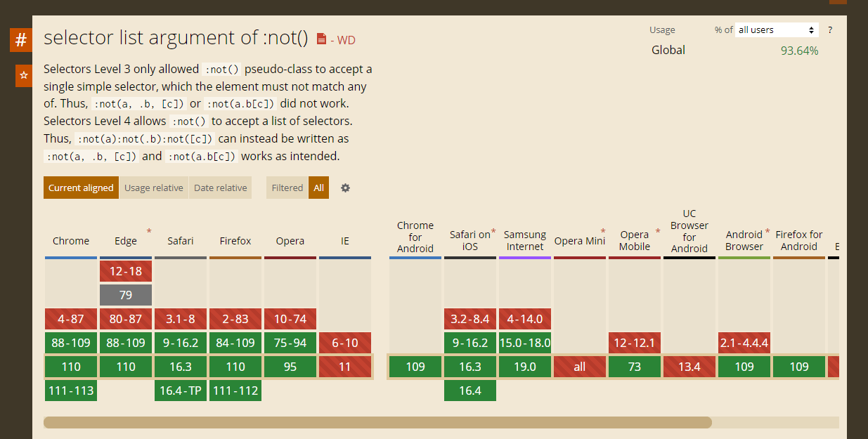Select the gray Edge 79 cell
Viewport: 868px width, 439px height.
coord(126,295)
